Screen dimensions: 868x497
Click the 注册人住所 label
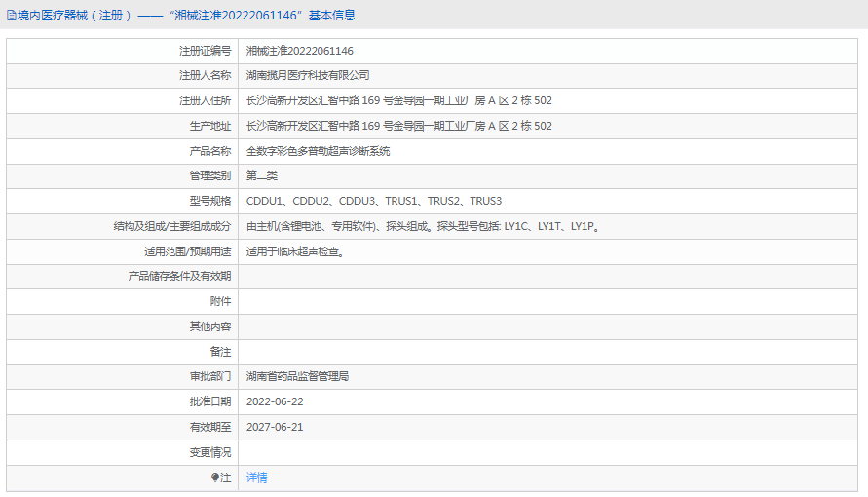click(205, 100)
